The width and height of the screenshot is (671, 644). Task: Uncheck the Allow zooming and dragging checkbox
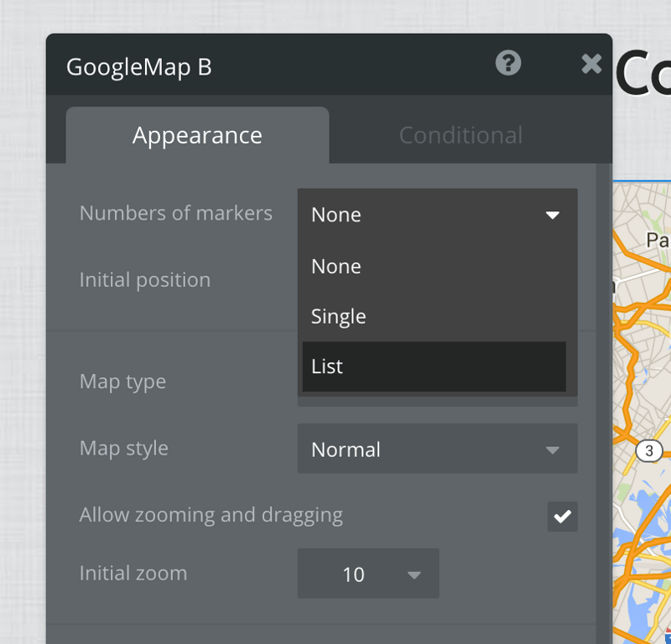click(x=562, y=516)
